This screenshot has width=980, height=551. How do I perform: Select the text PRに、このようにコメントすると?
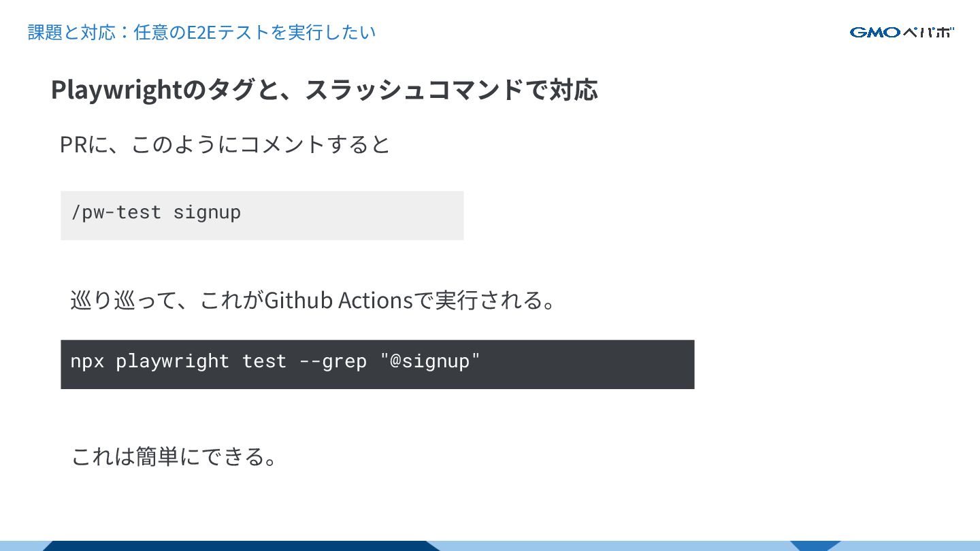tap(225, 144)
